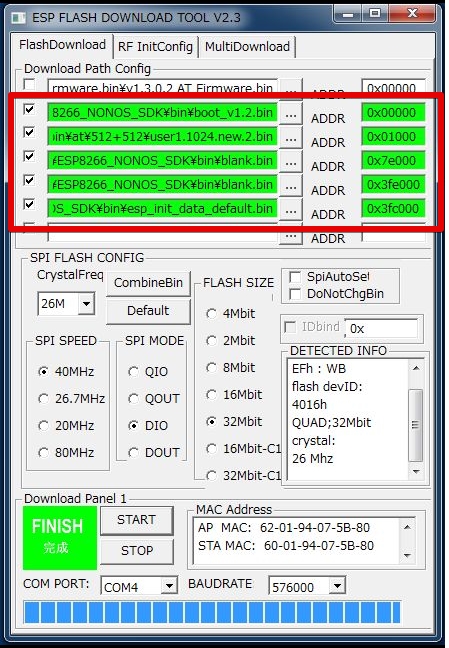
Task: Edit the boot_v1.2.bin path field
Action: [162, 112]
